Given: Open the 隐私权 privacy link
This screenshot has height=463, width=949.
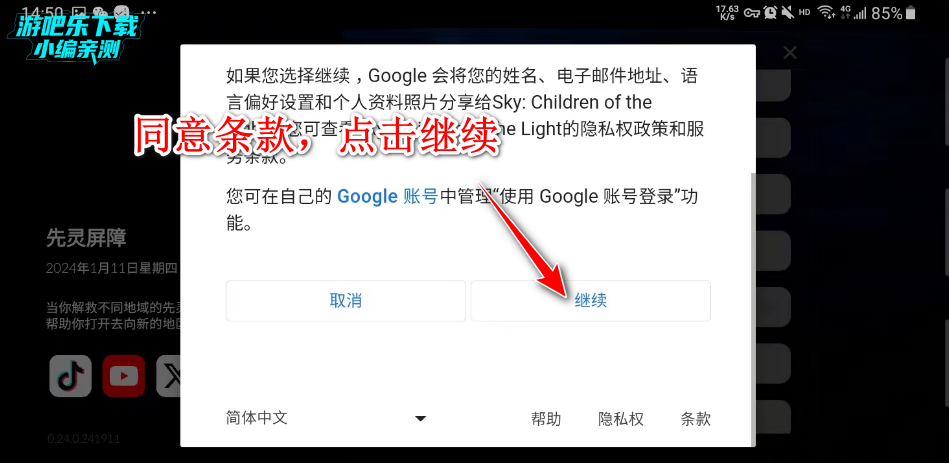Looking at the screenshot, I should (621, 419).
